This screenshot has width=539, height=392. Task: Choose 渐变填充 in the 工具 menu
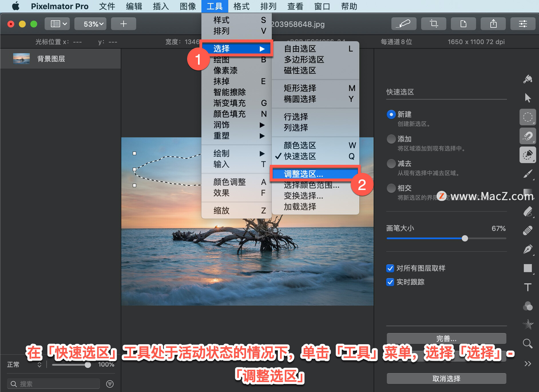coord(236,103)
